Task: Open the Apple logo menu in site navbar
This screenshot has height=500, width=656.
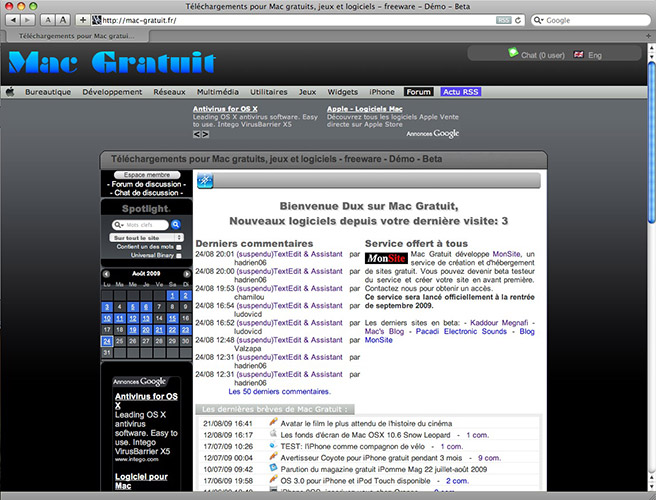Action: tap(10, 92)
